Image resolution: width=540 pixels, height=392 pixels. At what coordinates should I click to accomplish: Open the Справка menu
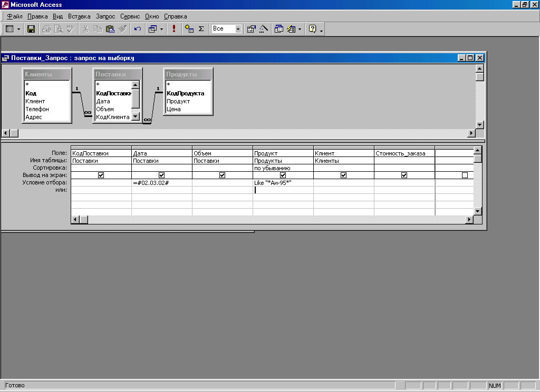pos(175,16)
